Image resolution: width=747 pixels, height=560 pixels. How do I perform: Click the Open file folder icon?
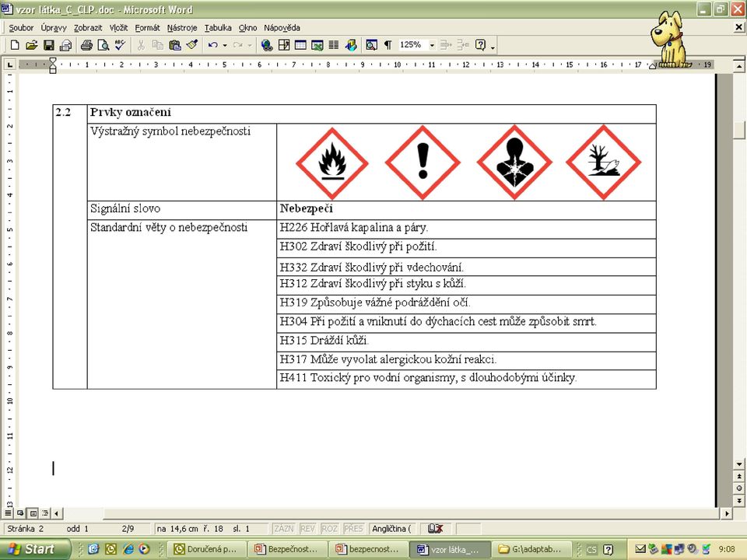tap(31, 45)
